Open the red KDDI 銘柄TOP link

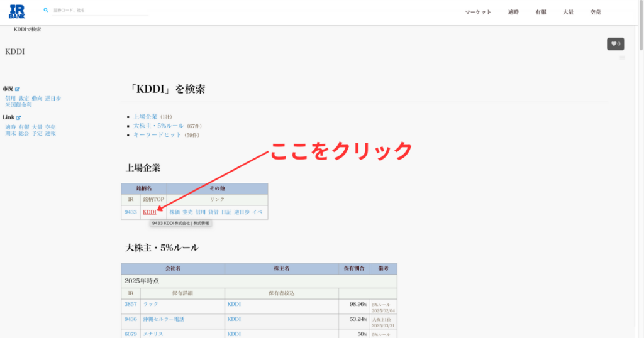(x=150, y=212)
